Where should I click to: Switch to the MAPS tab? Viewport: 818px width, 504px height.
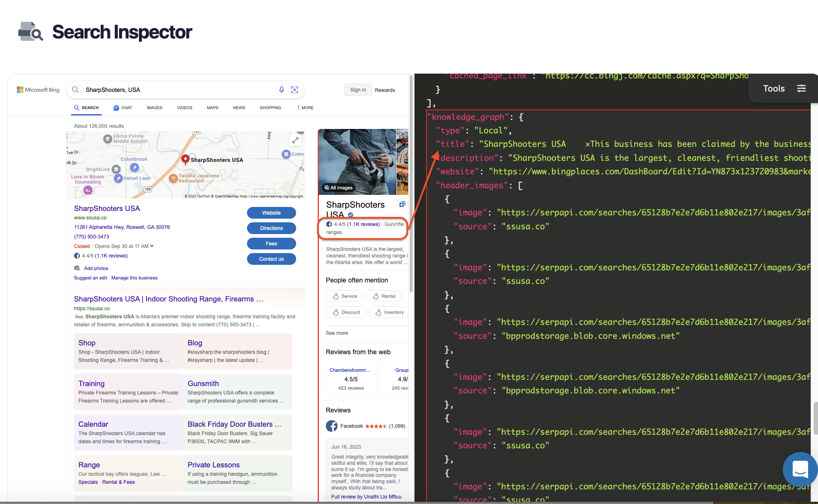click(212, 107)
